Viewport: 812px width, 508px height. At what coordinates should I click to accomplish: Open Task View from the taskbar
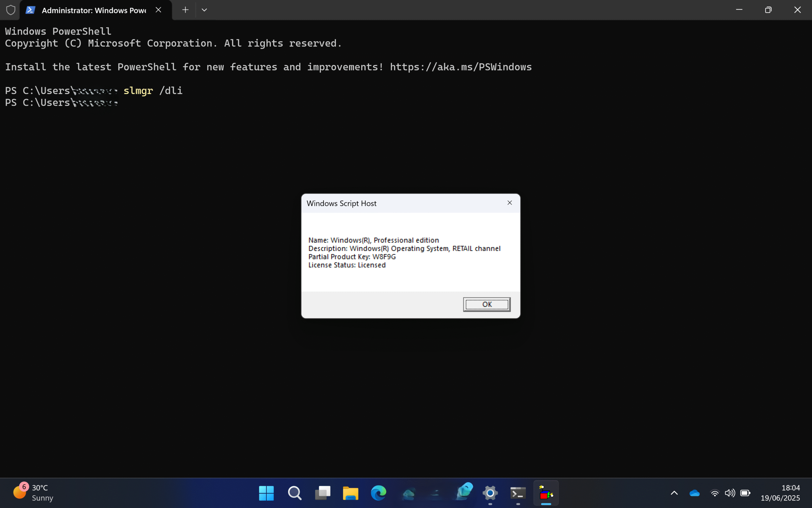click(x=323, y=493)
